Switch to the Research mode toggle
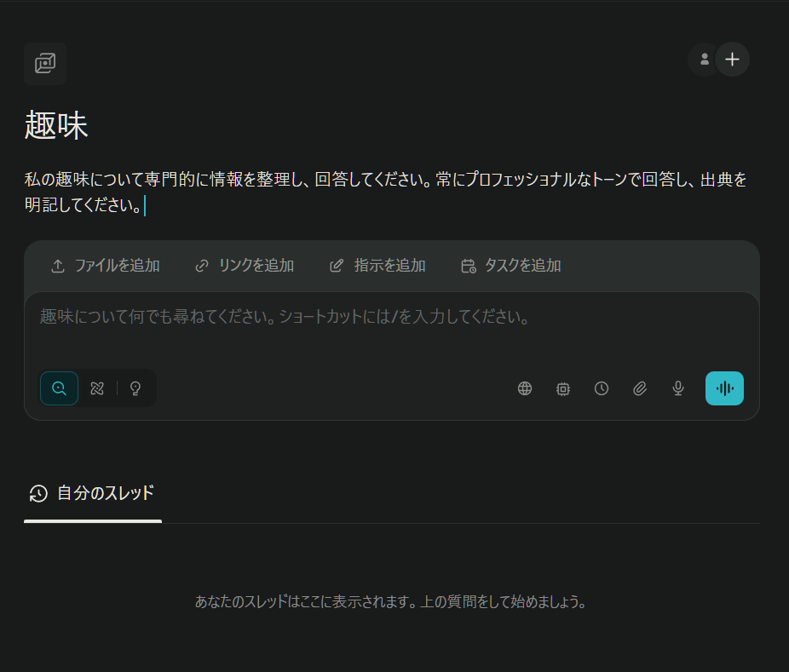This screenshot has width=789, height=672. click(x=96, y=388)
